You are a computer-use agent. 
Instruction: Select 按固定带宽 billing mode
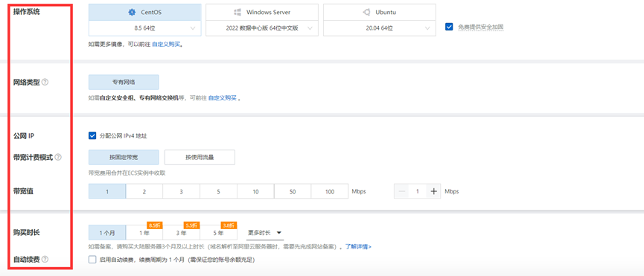coord(124,157)
